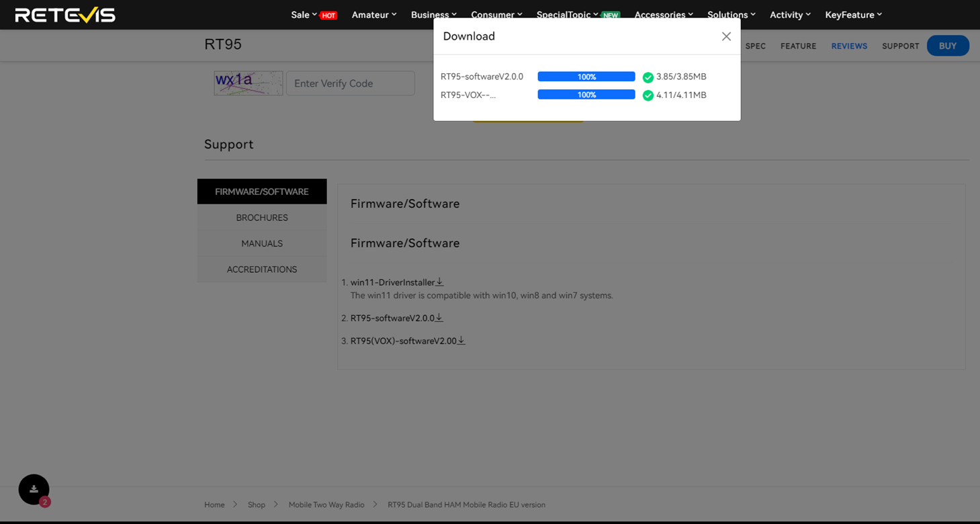The height and width of the screenshot is (524, 980).
Task: Click the 3.85/3.85MB size text
Action: (681, 77)
